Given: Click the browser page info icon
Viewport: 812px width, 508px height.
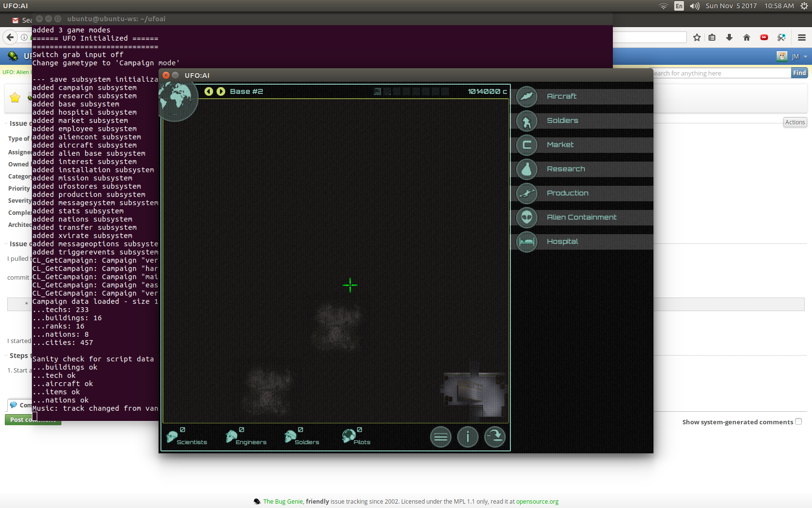Looking at the screenshot, I should point(24,37).
